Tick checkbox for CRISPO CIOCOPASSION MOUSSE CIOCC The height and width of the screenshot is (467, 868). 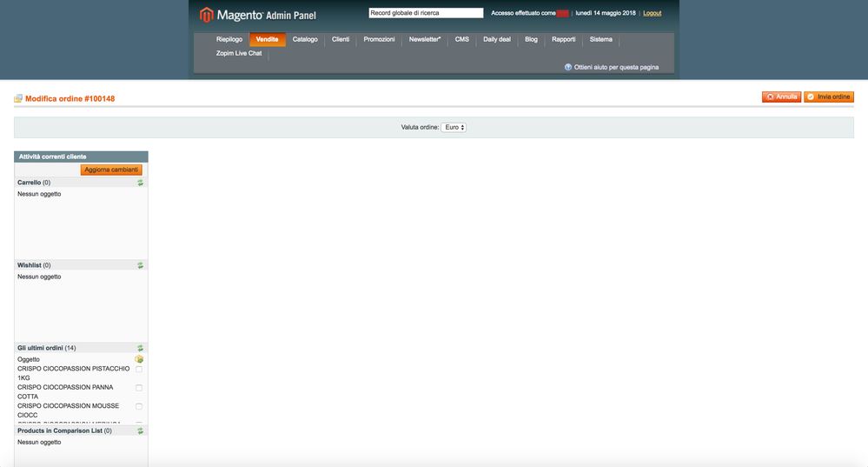(139, 406)
